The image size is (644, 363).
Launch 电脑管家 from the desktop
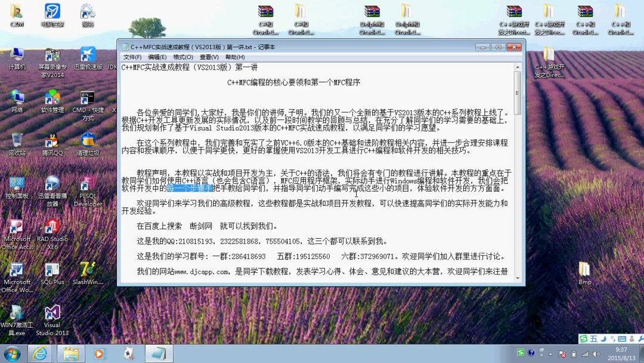[x=51, y=12]
